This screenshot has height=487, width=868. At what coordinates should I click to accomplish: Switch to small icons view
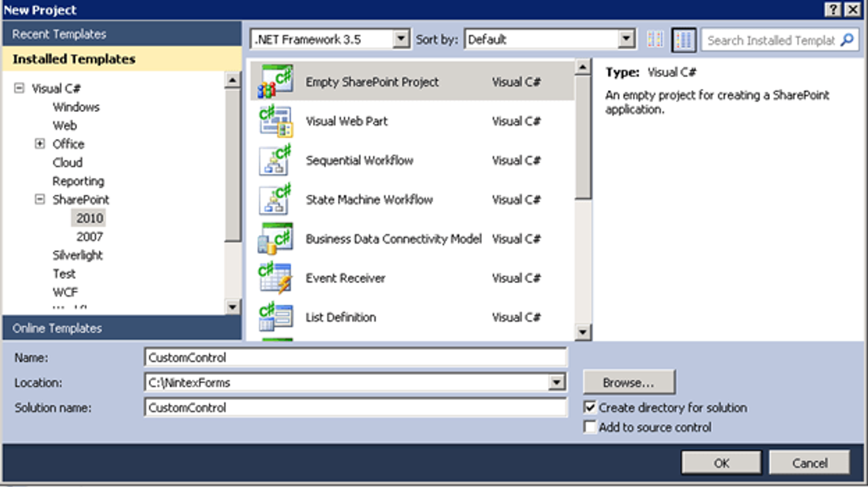(x=655, y=40)
